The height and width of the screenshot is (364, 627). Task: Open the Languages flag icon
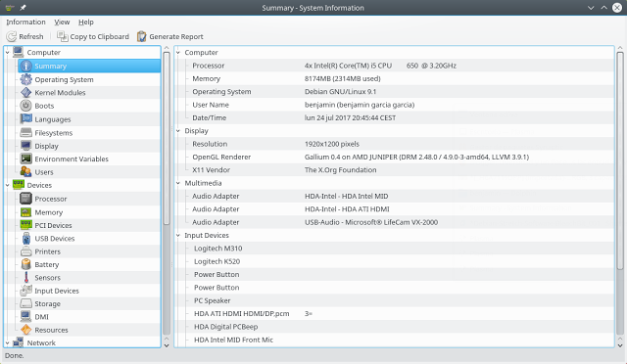tap(26, 119)
